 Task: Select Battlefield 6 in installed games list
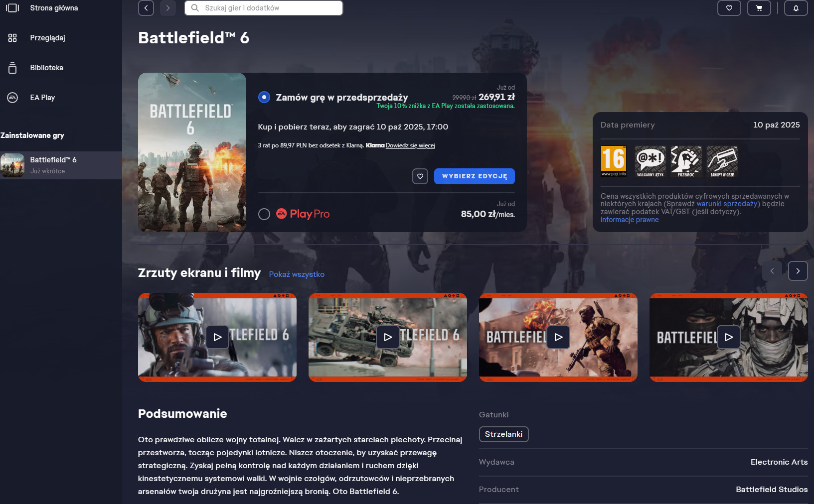(x=61, y=165)
